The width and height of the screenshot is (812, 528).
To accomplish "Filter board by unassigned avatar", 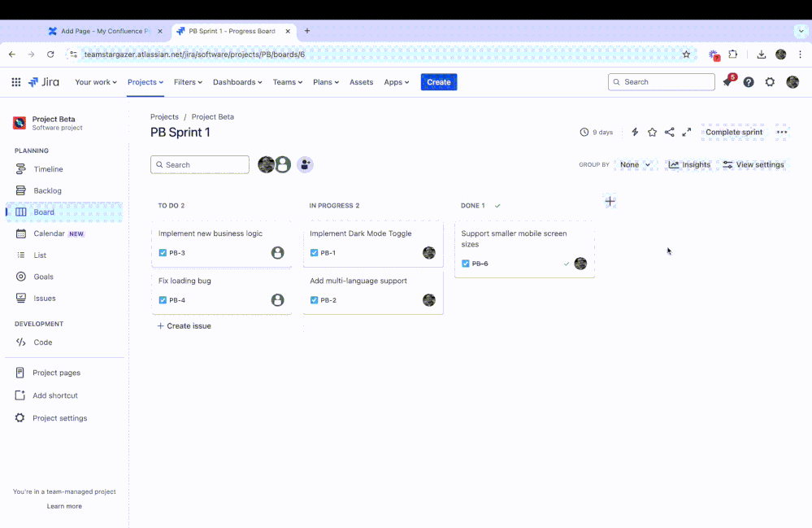I will (x=283, y=165).
